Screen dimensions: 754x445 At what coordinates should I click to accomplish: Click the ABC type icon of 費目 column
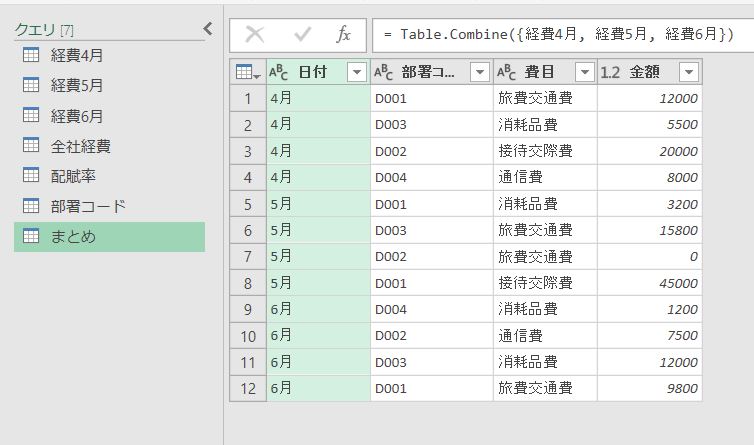[507, 72]
